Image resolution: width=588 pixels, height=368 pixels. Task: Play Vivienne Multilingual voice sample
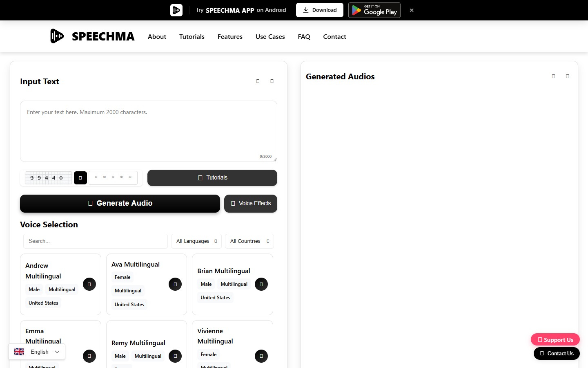[x=261, y=356]
